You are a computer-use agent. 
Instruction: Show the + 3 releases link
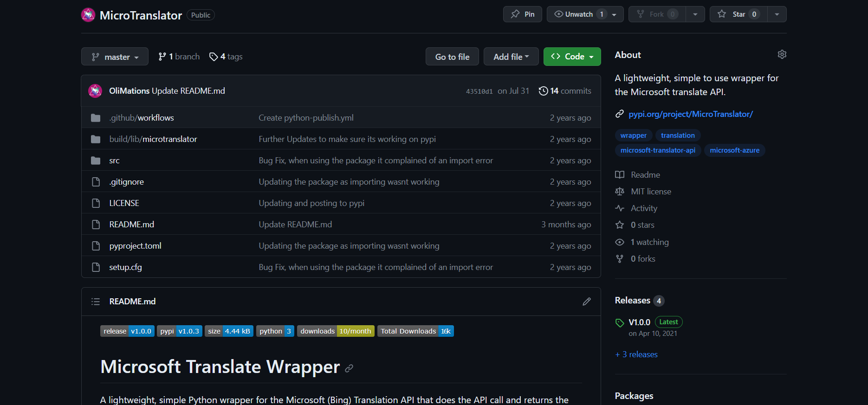pyautogui.click(x=636, y=354)
